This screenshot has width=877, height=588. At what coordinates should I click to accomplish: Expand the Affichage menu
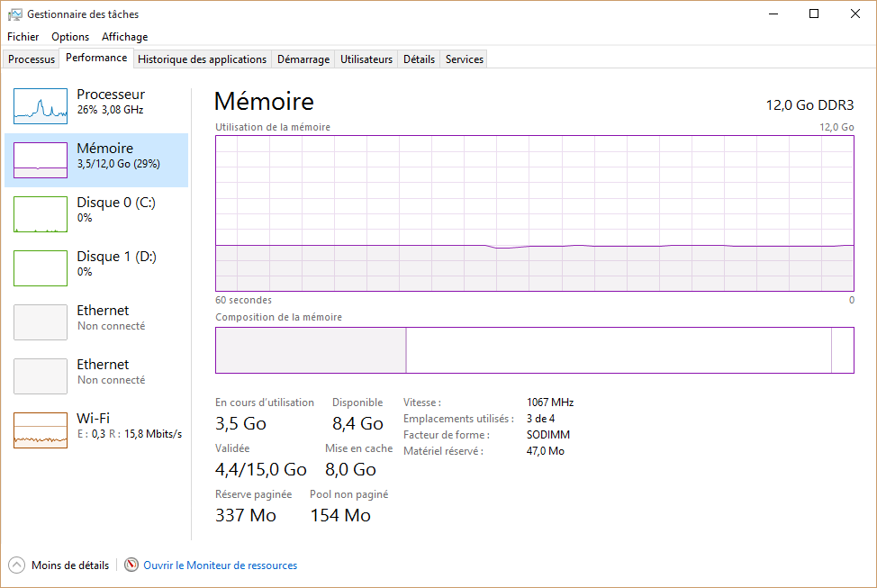pyautogui.click(x=124, y=37)
